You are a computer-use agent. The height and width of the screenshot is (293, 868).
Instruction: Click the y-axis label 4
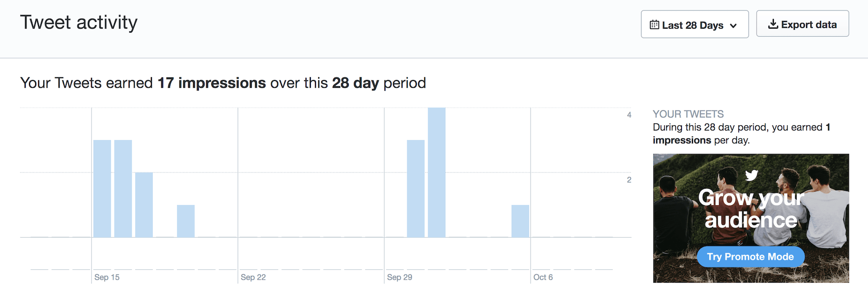click(x=629, y=115)
